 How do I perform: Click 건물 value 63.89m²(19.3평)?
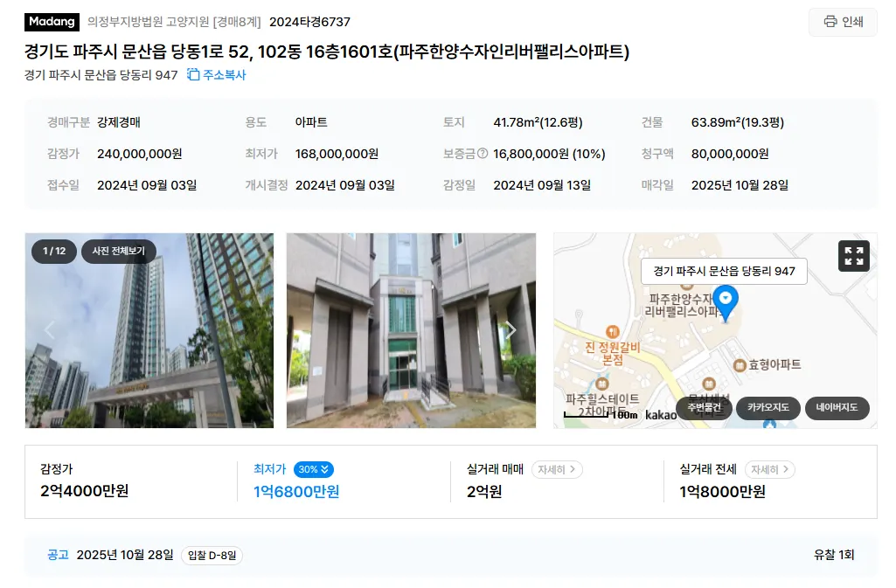[737, 122]
